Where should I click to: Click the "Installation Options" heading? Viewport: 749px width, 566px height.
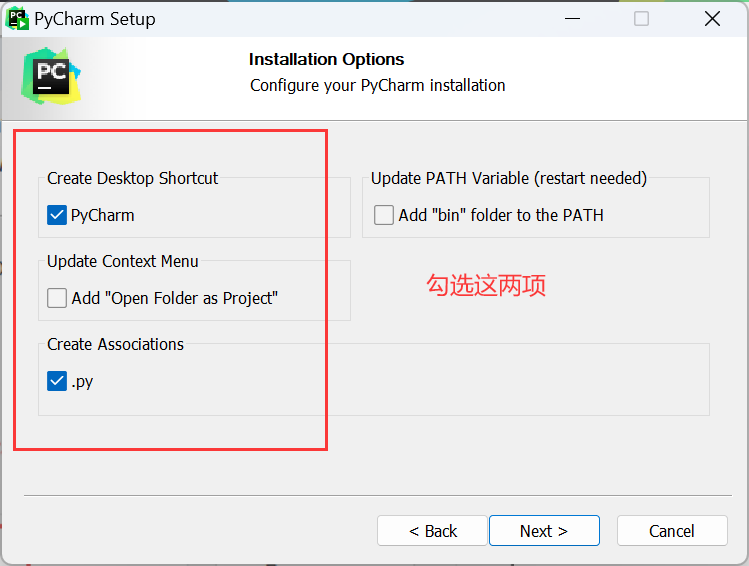[x=326, y=60]
